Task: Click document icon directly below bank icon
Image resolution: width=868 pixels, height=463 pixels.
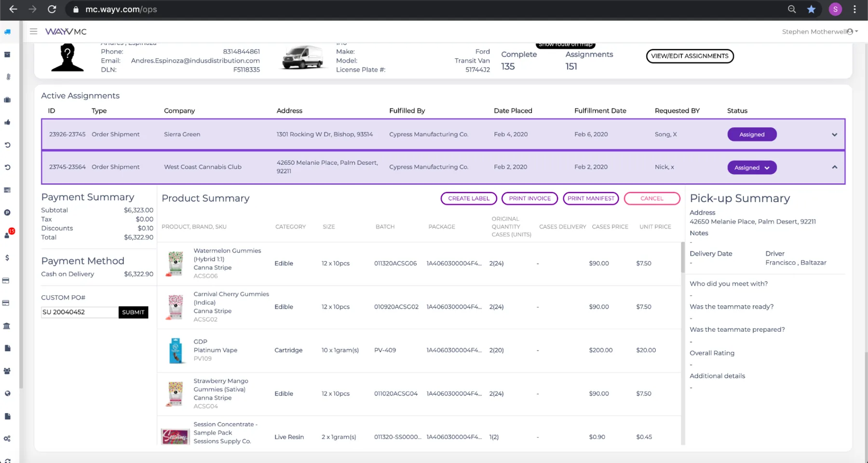Action: (7, 348)
